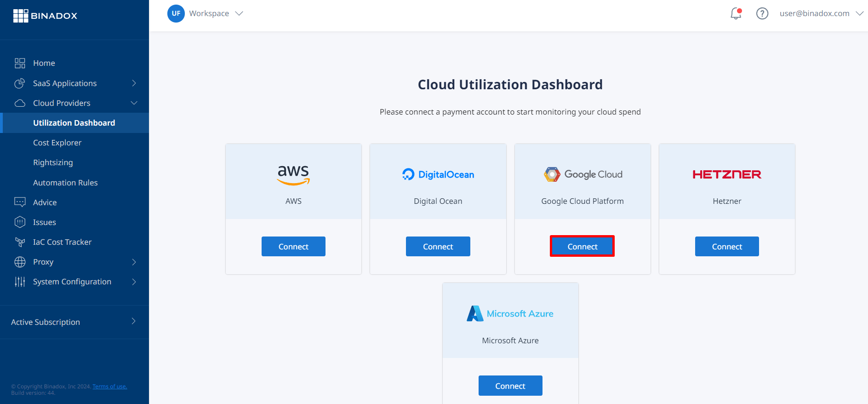Click the Hetzner logo
The height and width of the screenshot is (404, 868).
click(727, 174)
